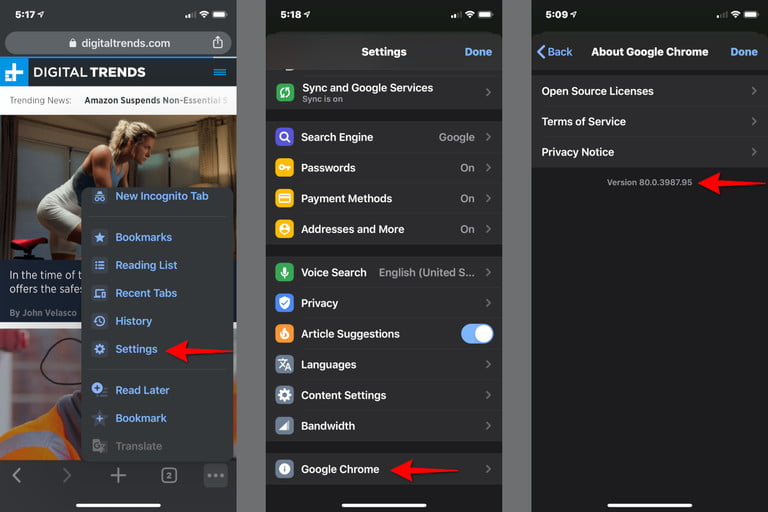Click 'By John Velasco' byline
The image size is (768, 512).
tap(43, 313)
